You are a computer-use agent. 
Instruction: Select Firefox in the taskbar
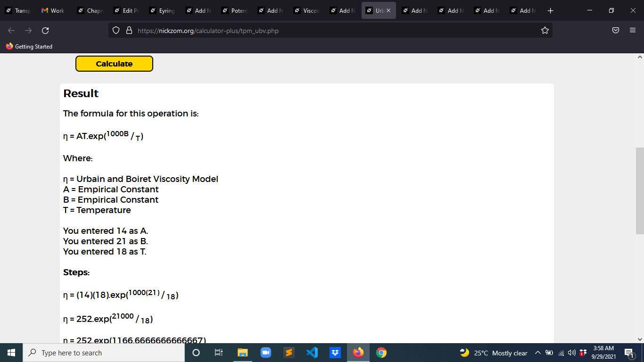(x=358, y=353)
